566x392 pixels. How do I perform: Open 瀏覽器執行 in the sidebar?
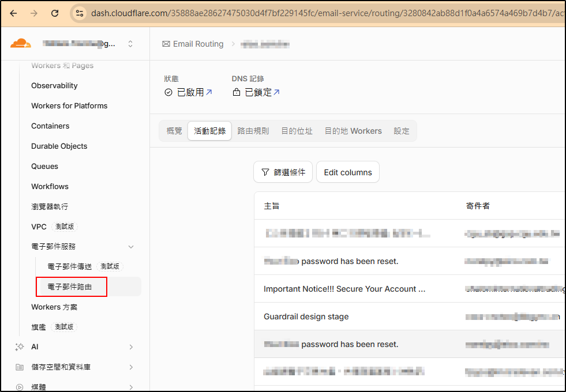(x=50, y=206)
